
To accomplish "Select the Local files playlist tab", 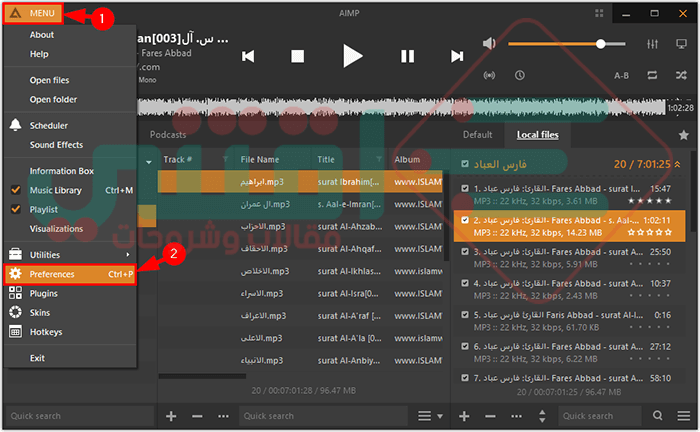I will (x=538, y=135).
